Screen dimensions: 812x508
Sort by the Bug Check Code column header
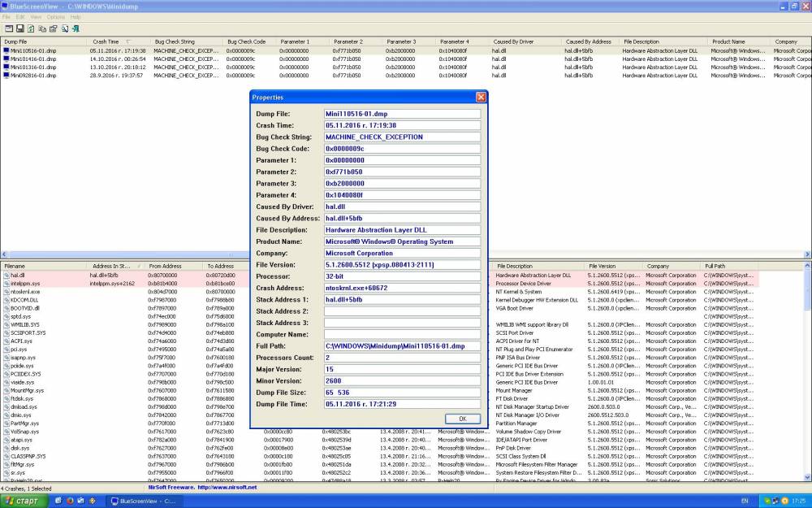[248, 41]
